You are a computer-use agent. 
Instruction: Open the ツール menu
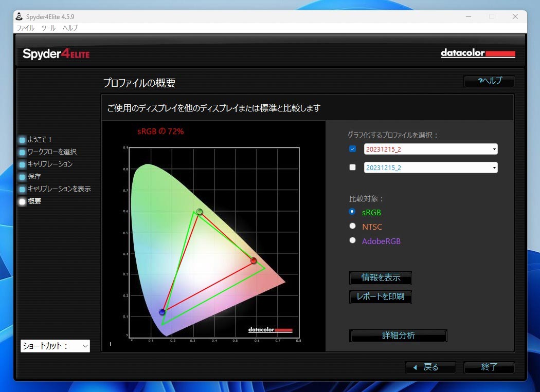[48, 28]
